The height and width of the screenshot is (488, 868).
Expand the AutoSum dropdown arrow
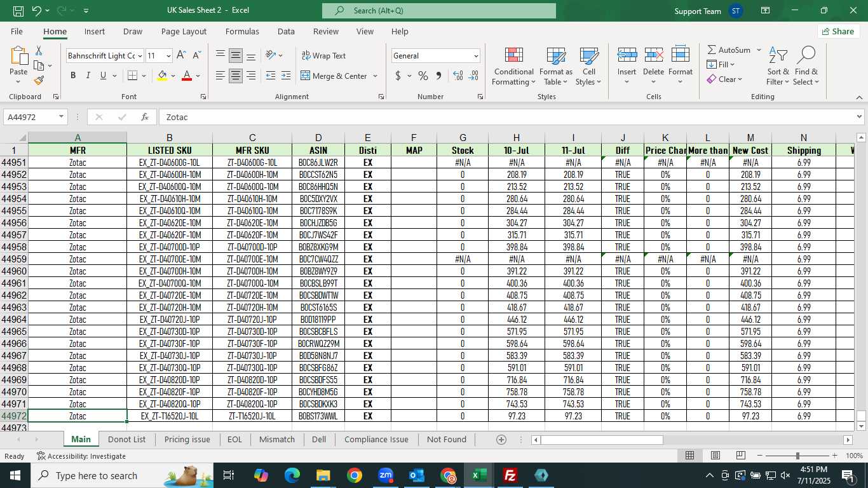[759, 50]
